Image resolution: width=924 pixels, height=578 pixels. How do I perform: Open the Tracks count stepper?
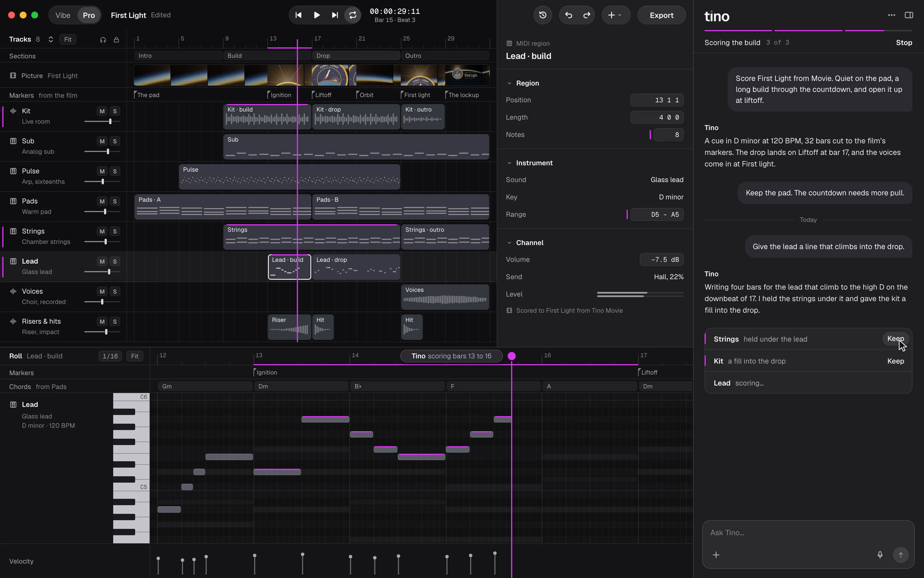point(51,39)
